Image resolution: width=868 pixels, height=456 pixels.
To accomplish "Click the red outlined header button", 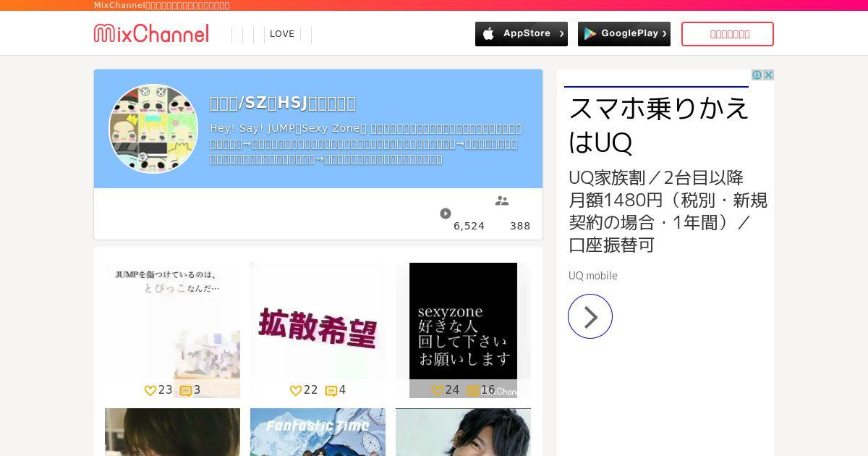I will 728,34.
